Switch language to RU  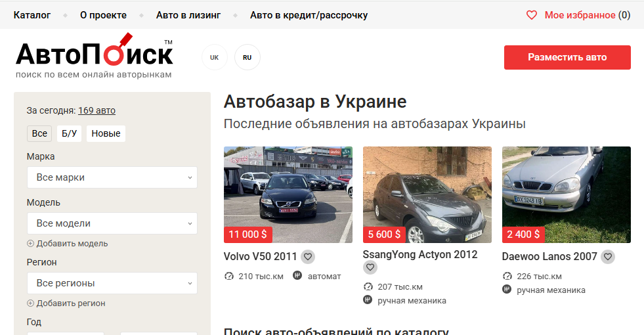pos(247,57)
